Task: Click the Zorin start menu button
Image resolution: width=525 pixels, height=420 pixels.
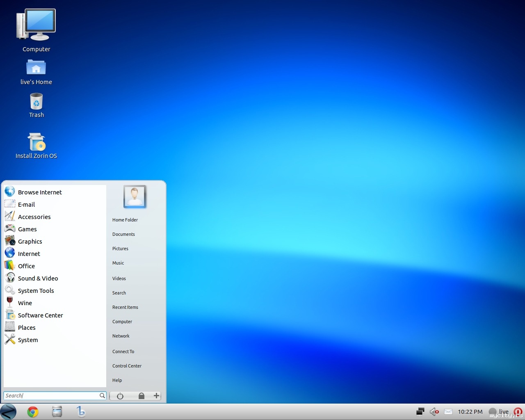Action: coord(8,412)
